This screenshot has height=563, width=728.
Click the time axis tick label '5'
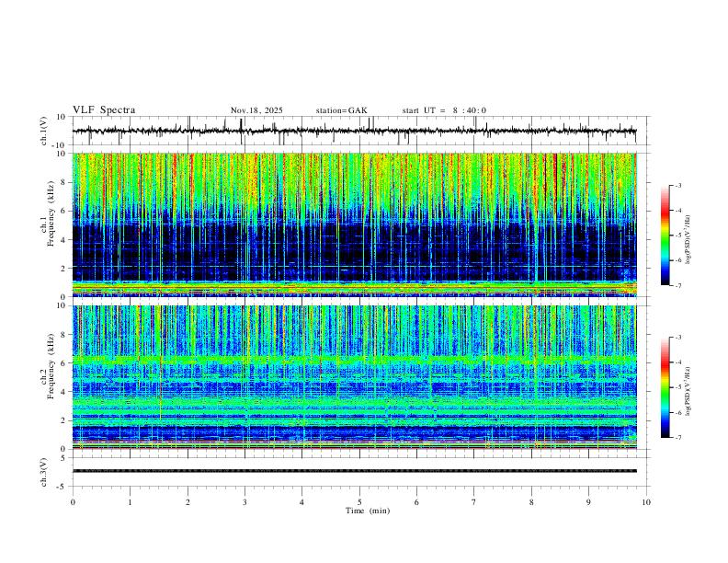tap(359, 502)
